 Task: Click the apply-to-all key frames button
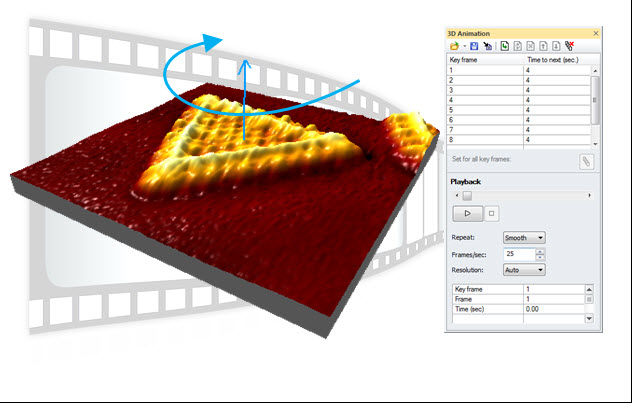point(586,162)
